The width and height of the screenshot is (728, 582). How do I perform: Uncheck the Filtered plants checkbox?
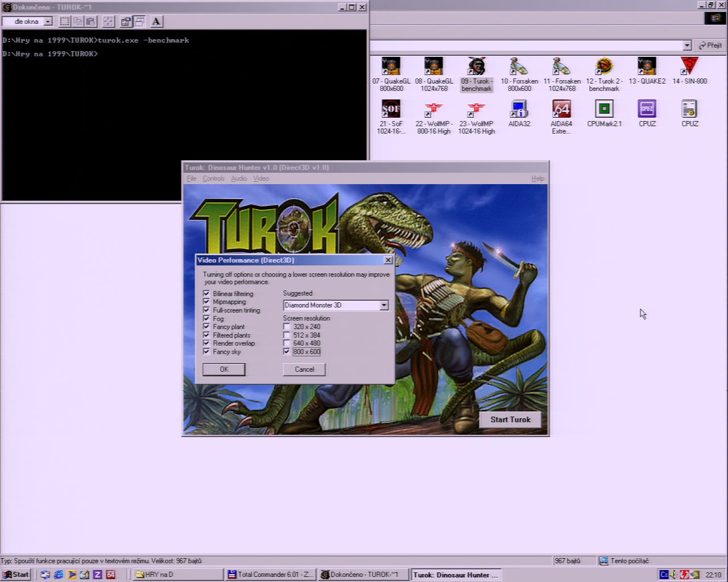click(x=206, y=335)
